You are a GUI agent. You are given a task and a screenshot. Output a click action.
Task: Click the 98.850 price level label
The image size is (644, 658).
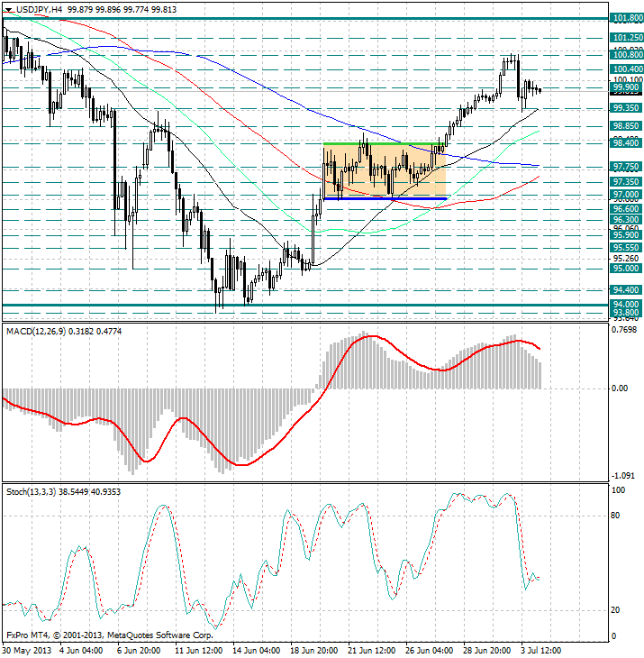[626, 126]
